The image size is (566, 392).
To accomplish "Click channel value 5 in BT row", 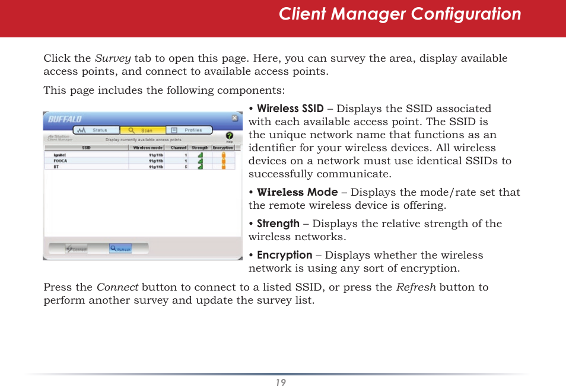I will [186, 167].
